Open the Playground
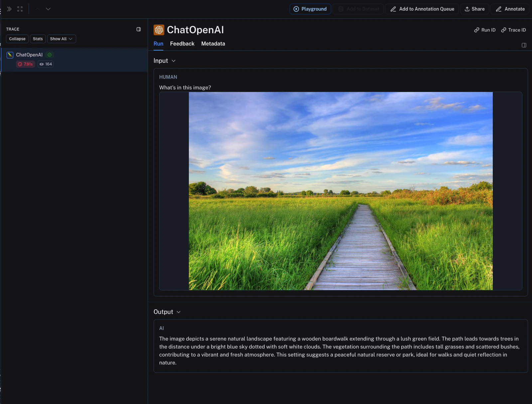This screenshot has width=532, height=404. 310,9
